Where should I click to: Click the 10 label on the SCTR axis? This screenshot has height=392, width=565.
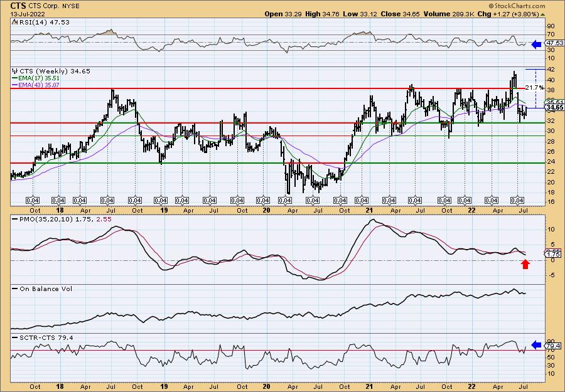click(x=551, y=374)
